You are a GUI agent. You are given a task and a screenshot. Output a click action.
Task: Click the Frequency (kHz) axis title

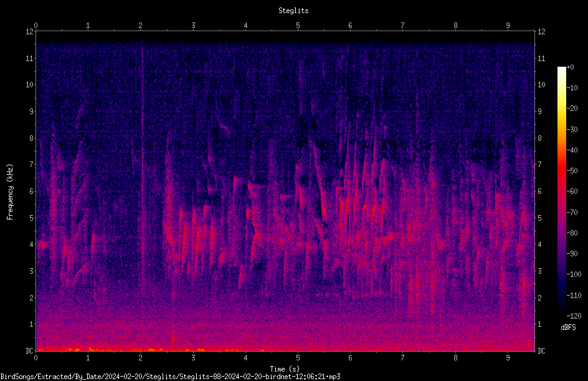coord(10,192)
